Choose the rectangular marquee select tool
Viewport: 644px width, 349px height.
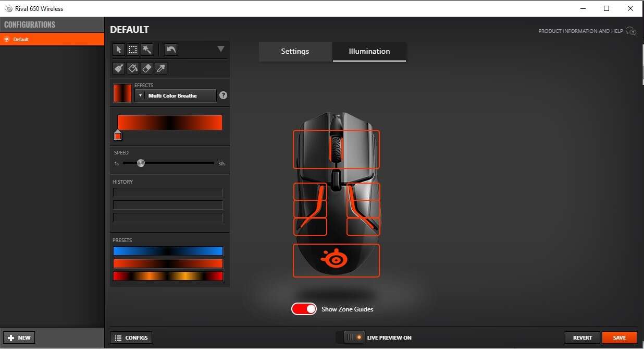point(133,50)
